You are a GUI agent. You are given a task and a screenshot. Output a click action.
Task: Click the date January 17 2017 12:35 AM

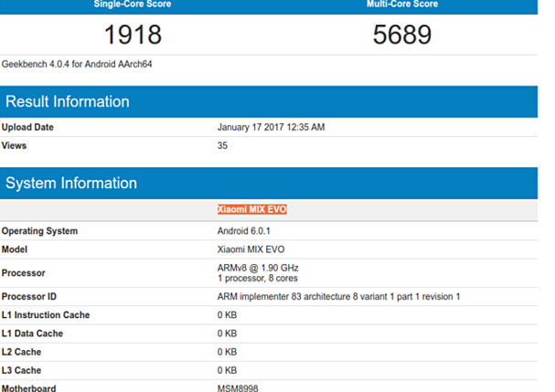(x=271, y=127)
